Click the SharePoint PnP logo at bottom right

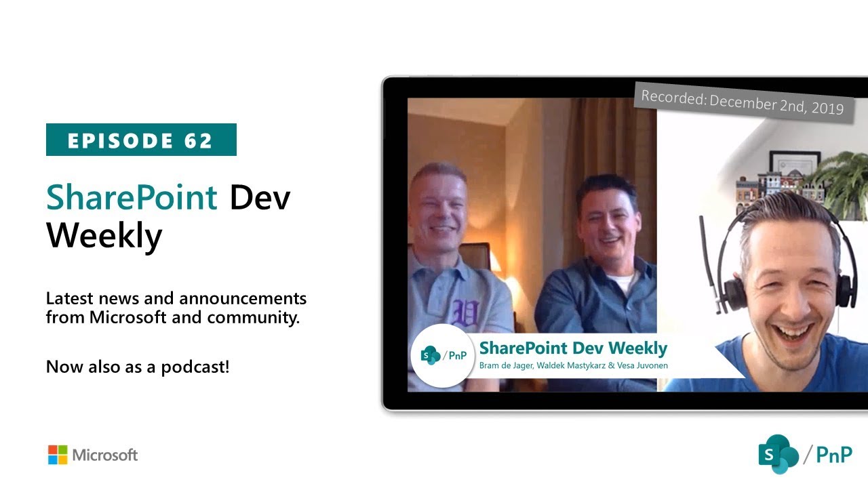point(806,454)
